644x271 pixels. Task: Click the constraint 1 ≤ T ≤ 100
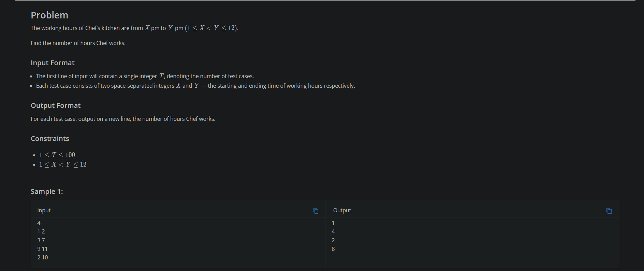click(x=57, y=155)
